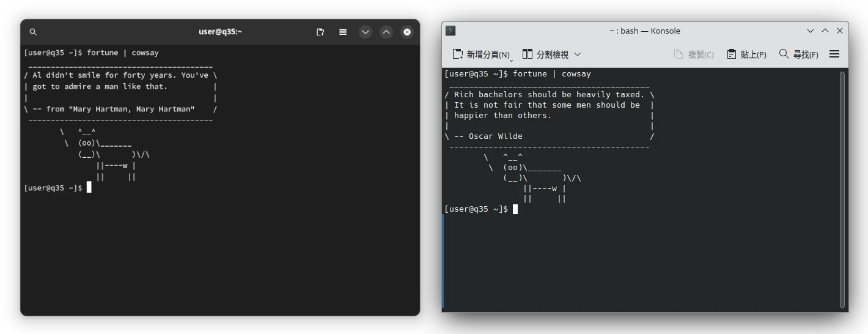The height and width of the screenshot is (334, 868).
Task: Click the 尋找(F) find button in Konsole
Action: tap(798, 54)
